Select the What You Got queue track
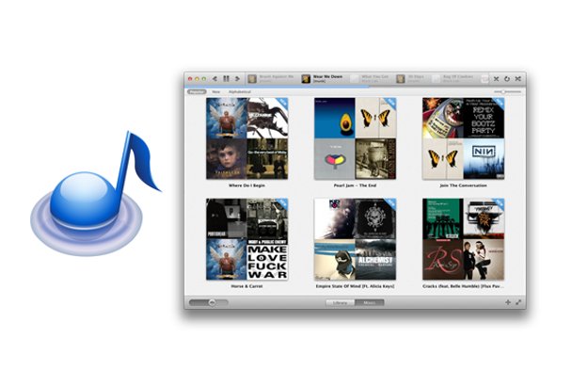 [x=370, y=78]
